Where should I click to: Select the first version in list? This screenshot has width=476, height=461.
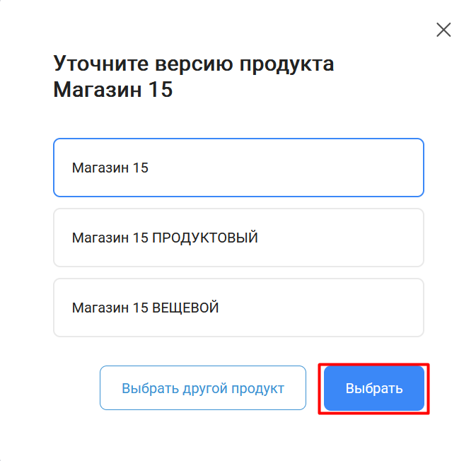238,168
